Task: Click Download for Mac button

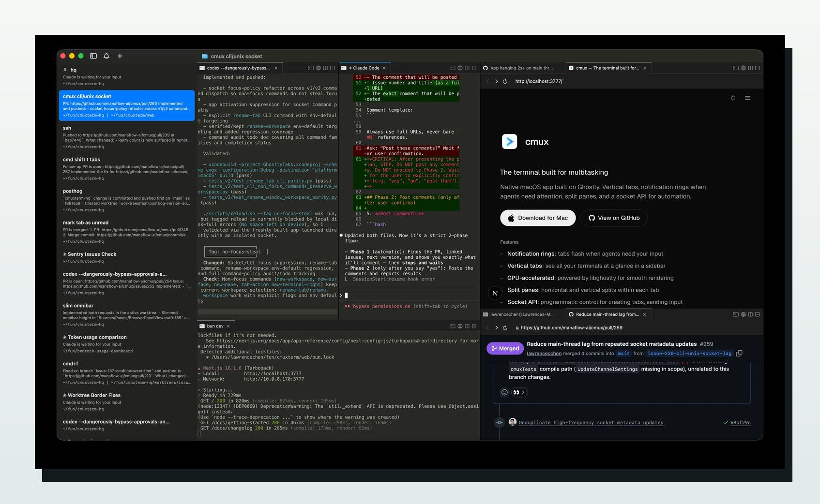Action: (538, 218)
